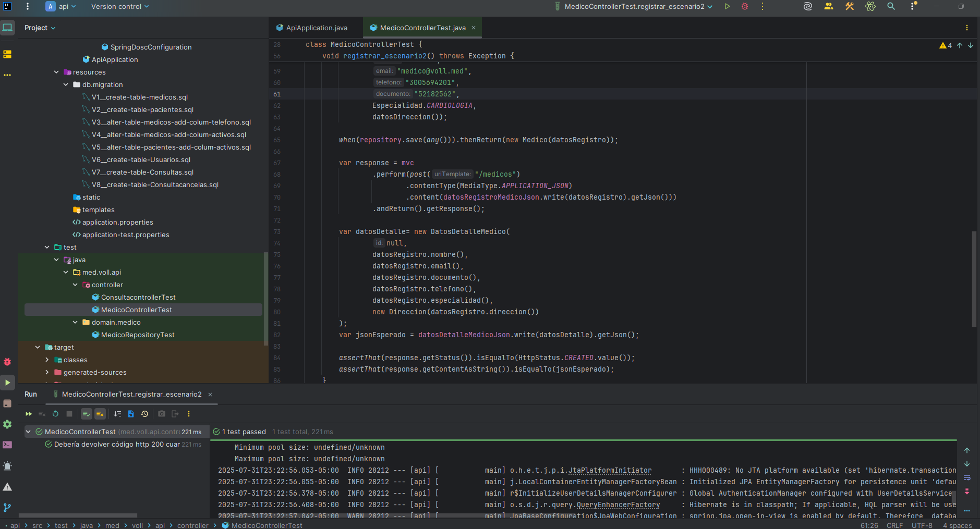Collapse the target folder
Screen dimensions: 980x529
[38, 347]
